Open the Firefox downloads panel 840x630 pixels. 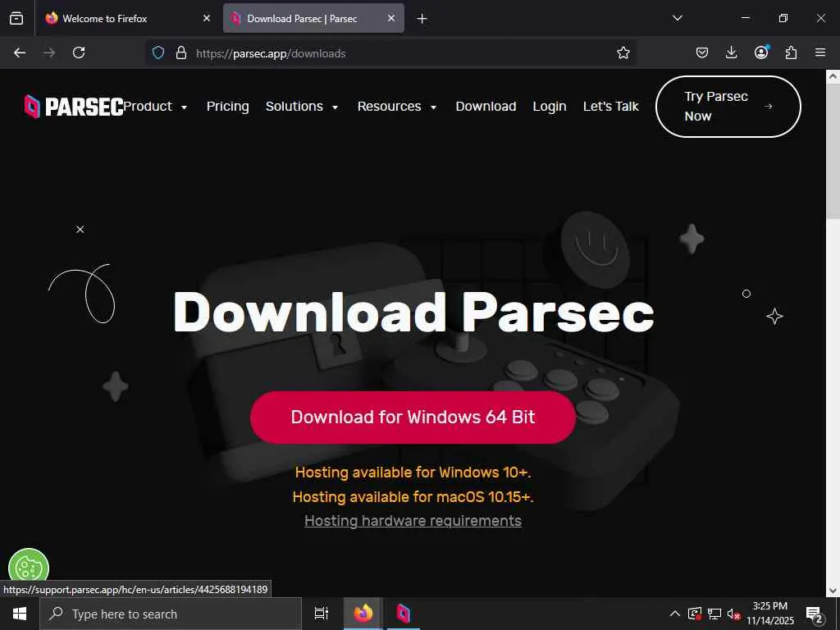731,52
